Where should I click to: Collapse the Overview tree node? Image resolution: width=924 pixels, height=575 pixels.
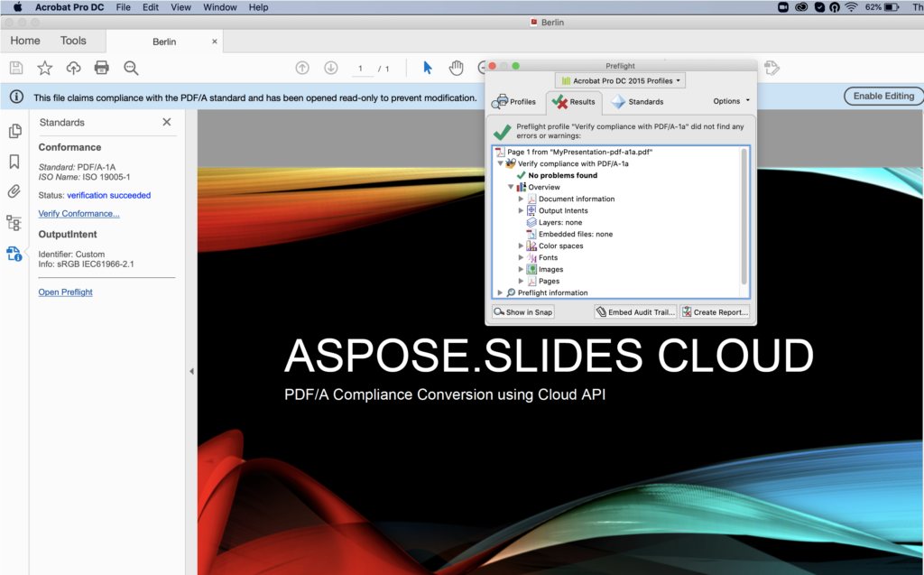(x=511, y=187)
